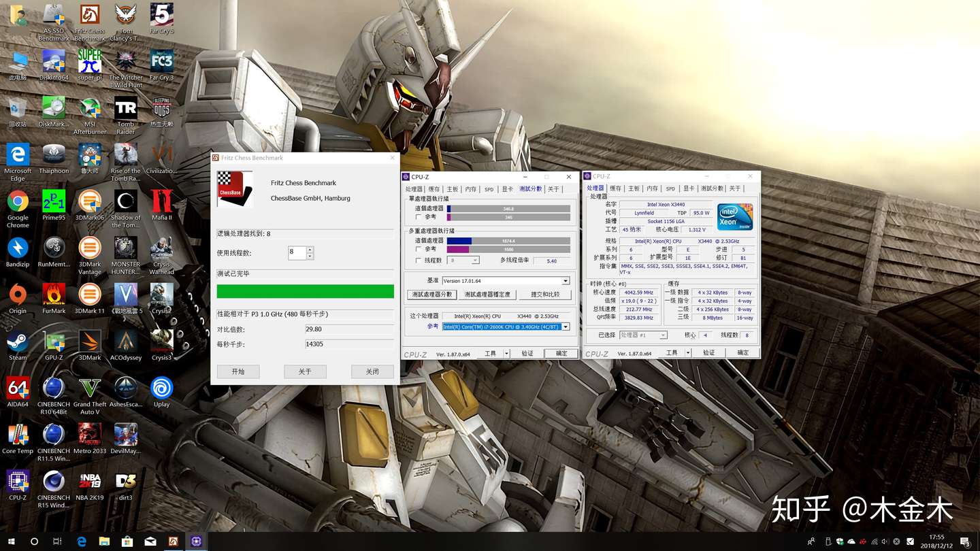Click the Microsoft Store taskbar icon

(x=127, y=541)
